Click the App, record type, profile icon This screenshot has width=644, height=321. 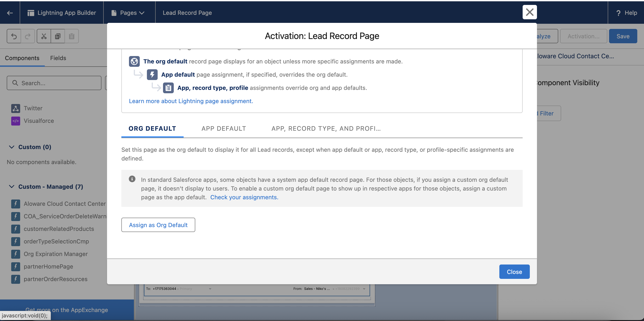pyautogui.click(x=168, y=88)
